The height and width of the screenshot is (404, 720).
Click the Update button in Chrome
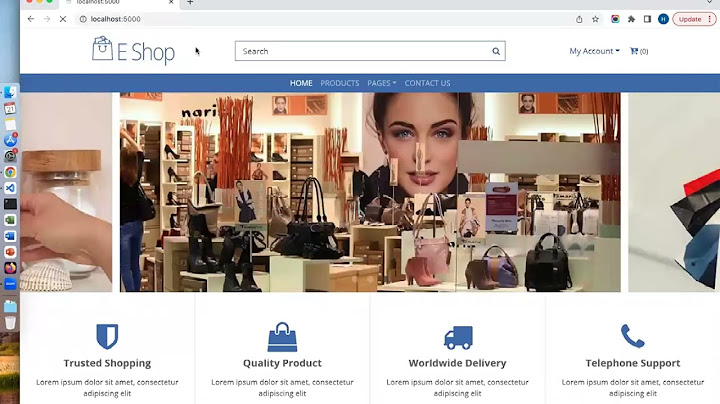[x=694, y=19]
